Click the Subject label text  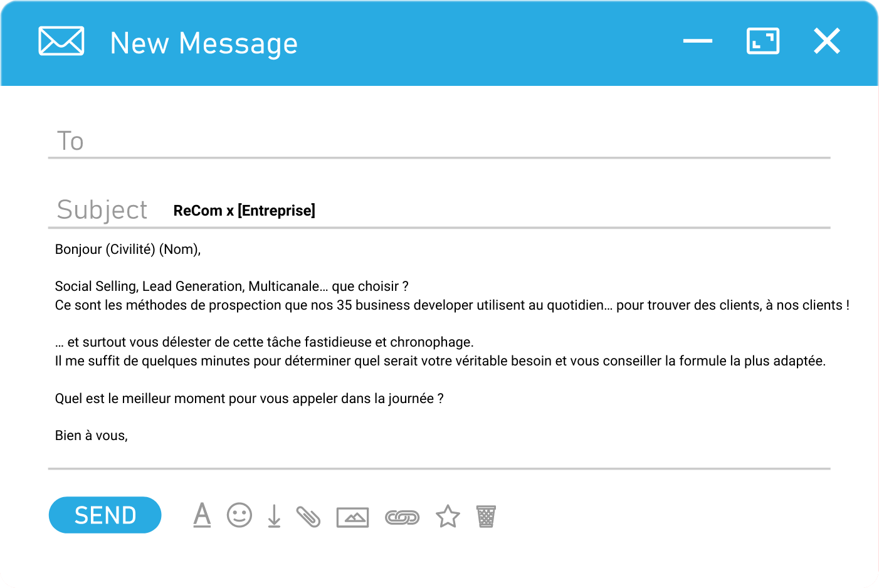tap(102, 209)
